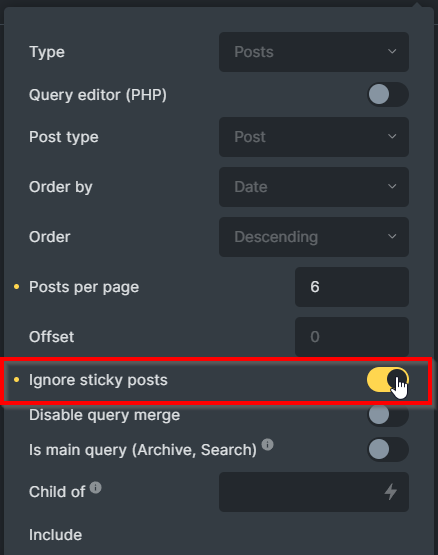Click the Ignore sticky posts label
The image size is (438, 555).
click(98, 380)
